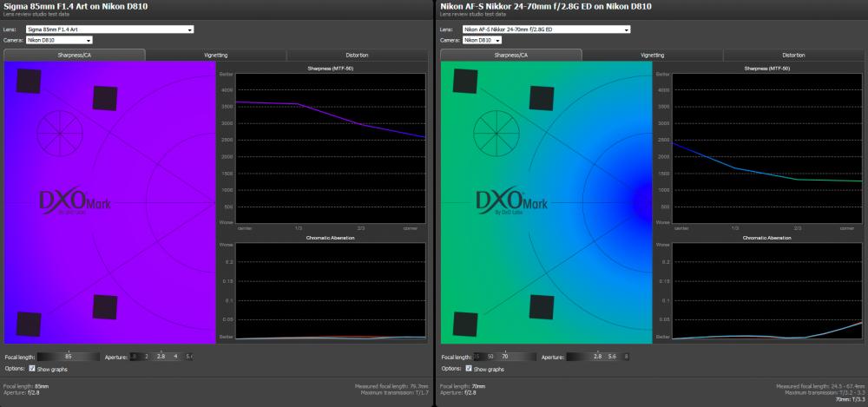Set aperture to 8 in Nikon panel slider
The height and width of the screenshot is (407, 868).
(626, 357)
